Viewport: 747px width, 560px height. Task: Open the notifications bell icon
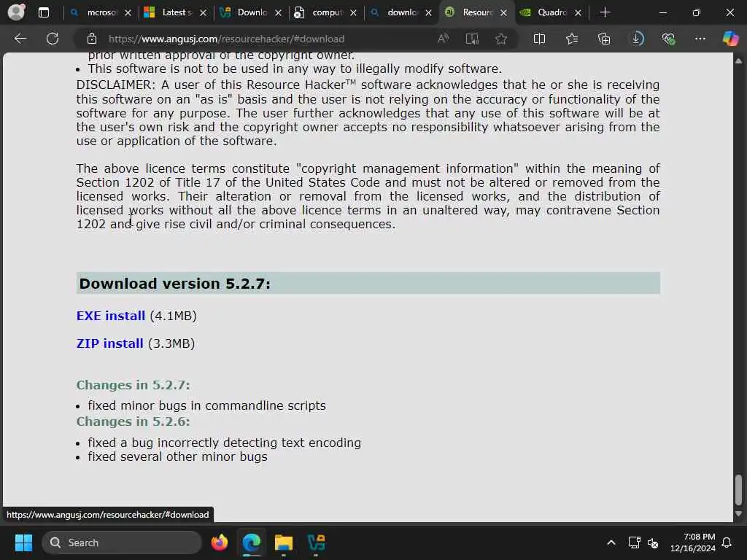[x=727, y=542]
